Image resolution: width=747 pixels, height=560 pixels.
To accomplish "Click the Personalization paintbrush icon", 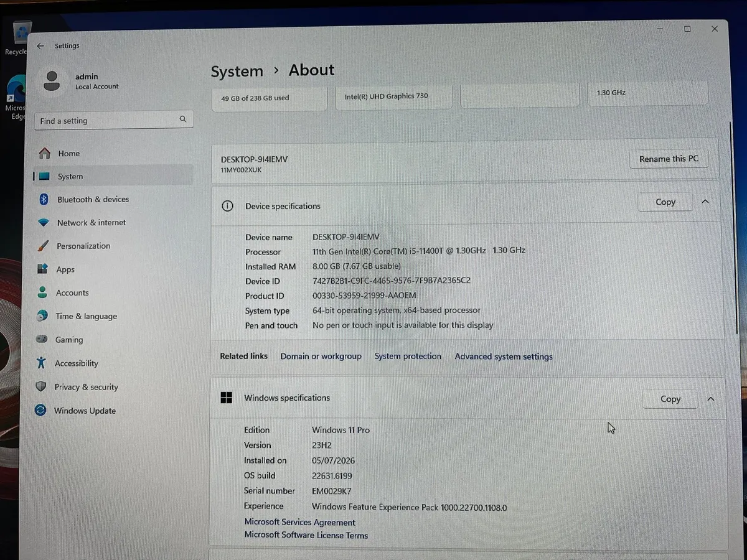I will 44,246.
